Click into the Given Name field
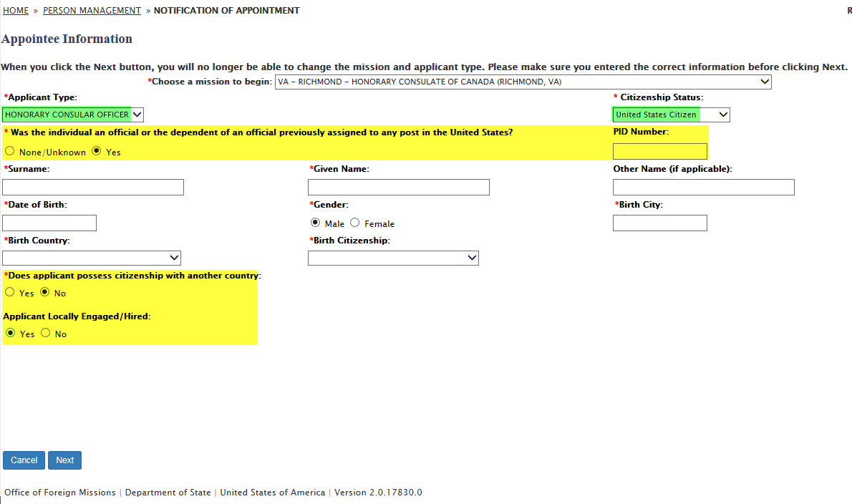 tap(398, 188)
